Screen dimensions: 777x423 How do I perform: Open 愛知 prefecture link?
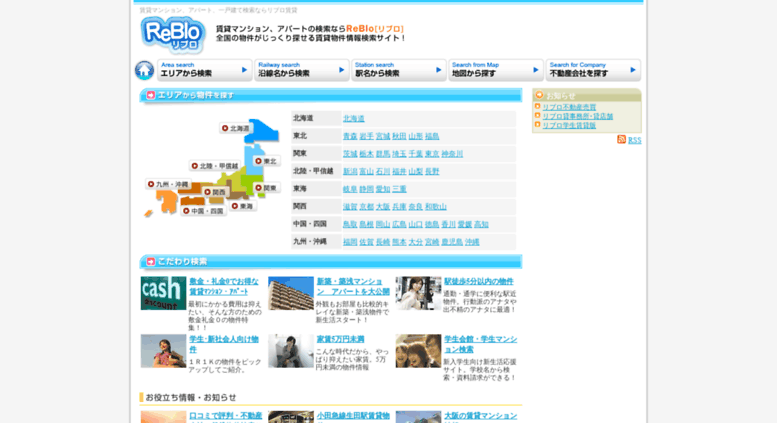(383, 189)
